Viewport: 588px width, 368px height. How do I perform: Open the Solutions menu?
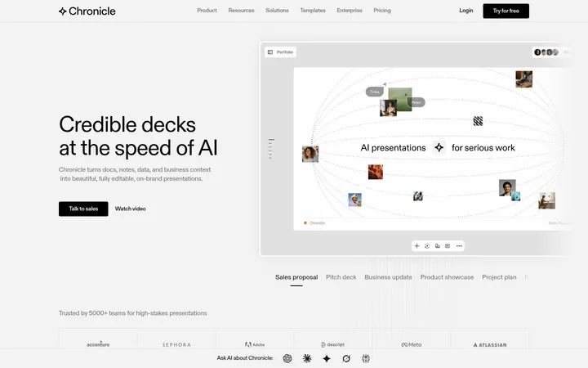click(277, 11)
